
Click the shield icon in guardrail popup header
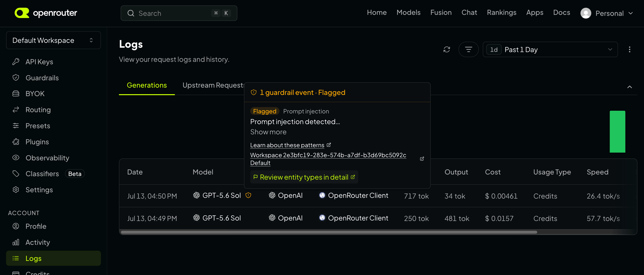[x=253, y=92]
